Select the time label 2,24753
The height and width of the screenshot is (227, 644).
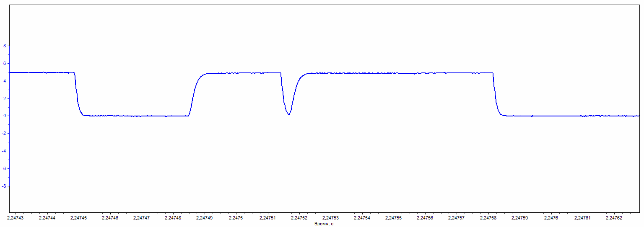point(330,218)
